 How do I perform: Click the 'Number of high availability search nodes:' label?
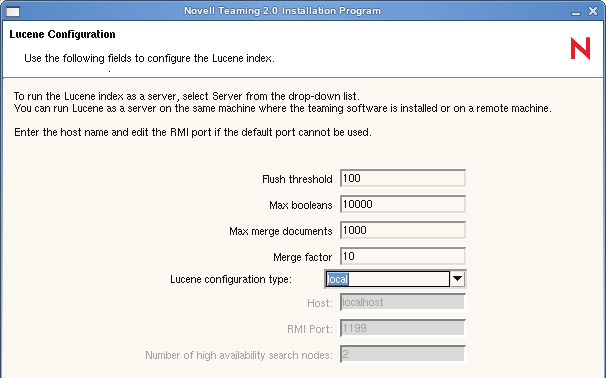coord(239,355)
